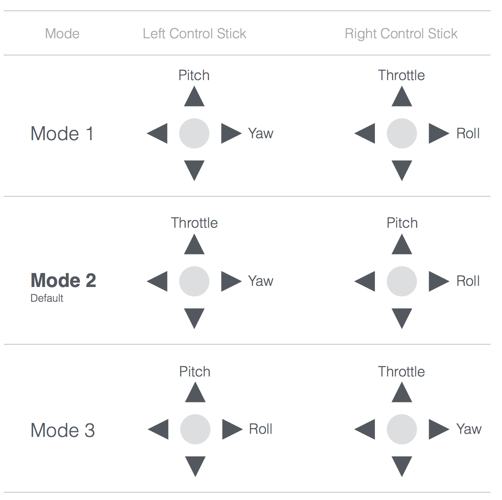Click Mode 1 right stick up arrow under Throttle
Viewport: 502px width, 500px height.
[402, 97]
